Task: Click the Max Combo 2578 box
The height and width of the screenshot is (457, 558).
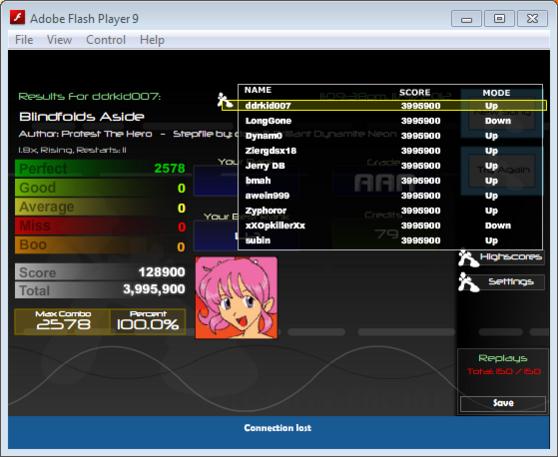Action: [x=63, y=321]
